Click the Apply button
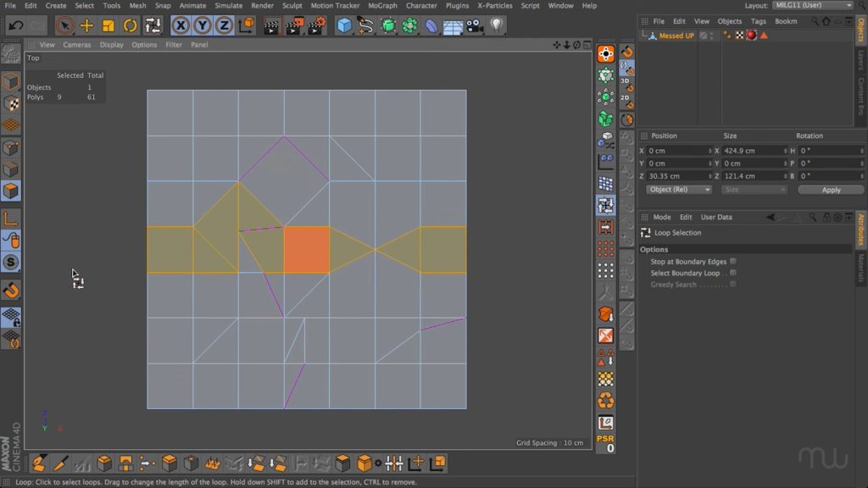 pos(831,190)
